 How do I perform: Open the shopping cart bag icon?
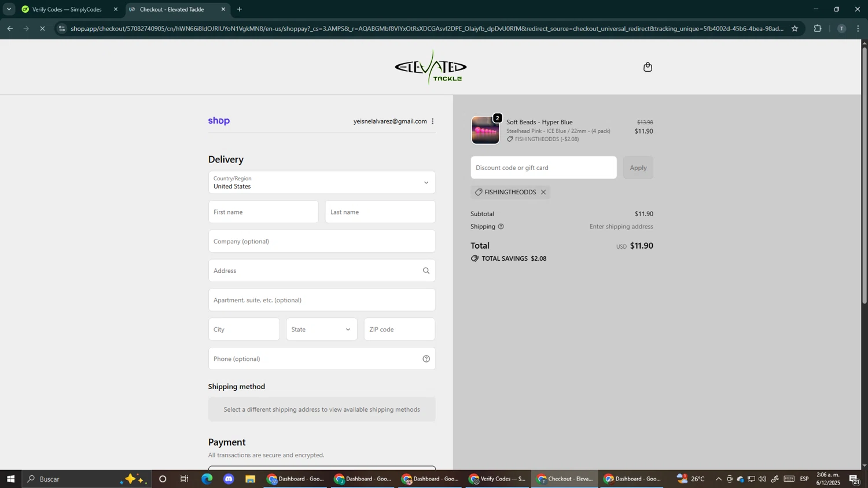(648, 67)
